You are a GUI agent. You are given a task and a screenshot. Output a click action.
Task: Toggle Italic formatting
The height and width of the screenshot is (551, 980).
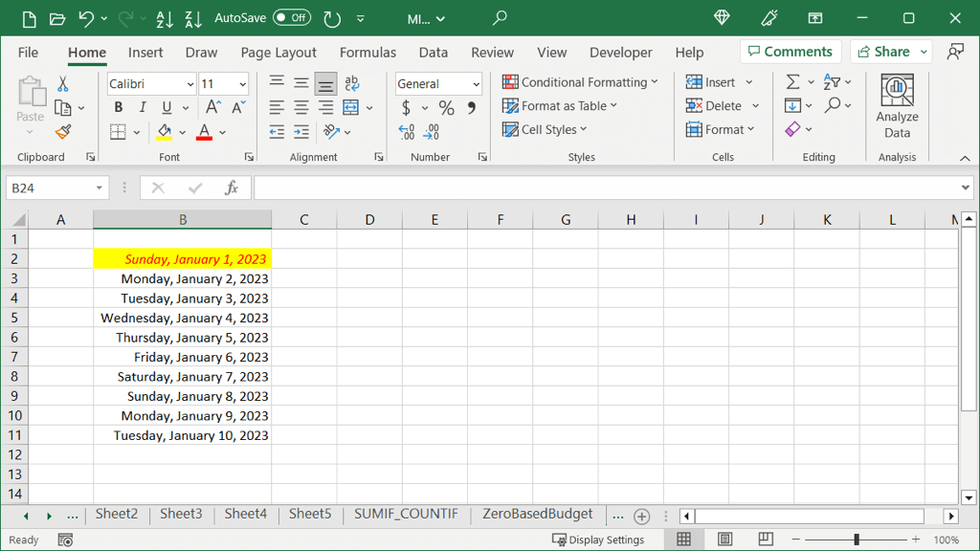click(x=143, y=108)
